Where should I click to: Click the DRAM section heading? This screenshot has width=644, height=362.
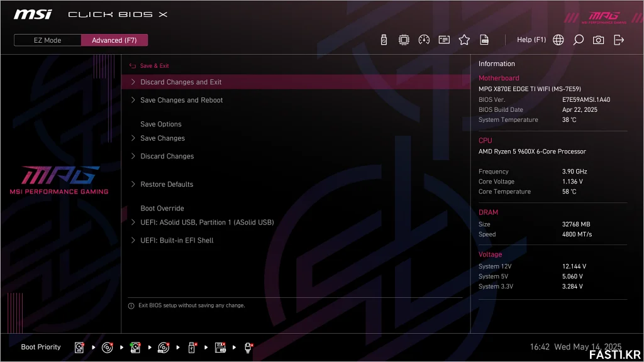(488, 212)
